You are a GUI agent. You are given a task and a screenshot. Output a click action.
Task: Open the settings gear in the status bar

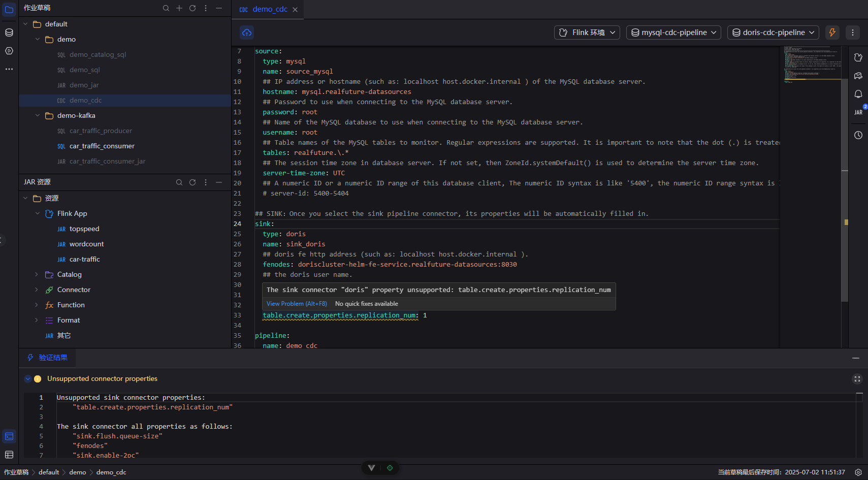858,472
